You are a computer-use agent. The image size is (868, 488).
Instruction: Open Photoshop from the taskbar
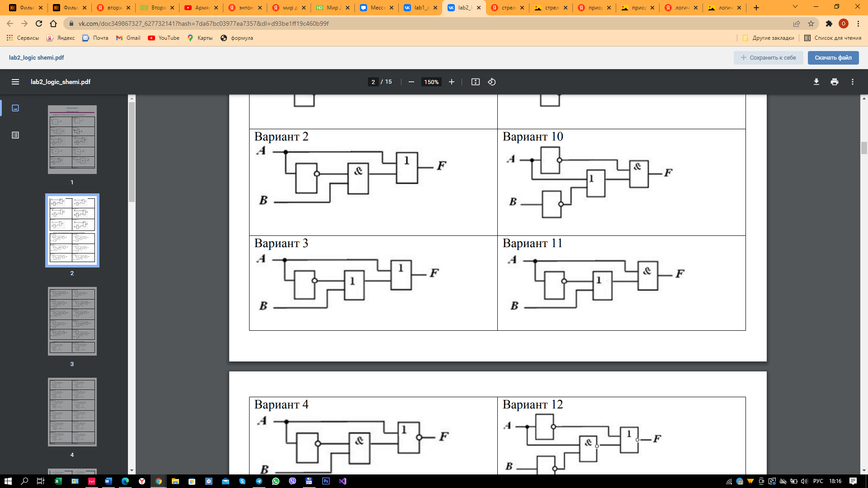point(325,481)
